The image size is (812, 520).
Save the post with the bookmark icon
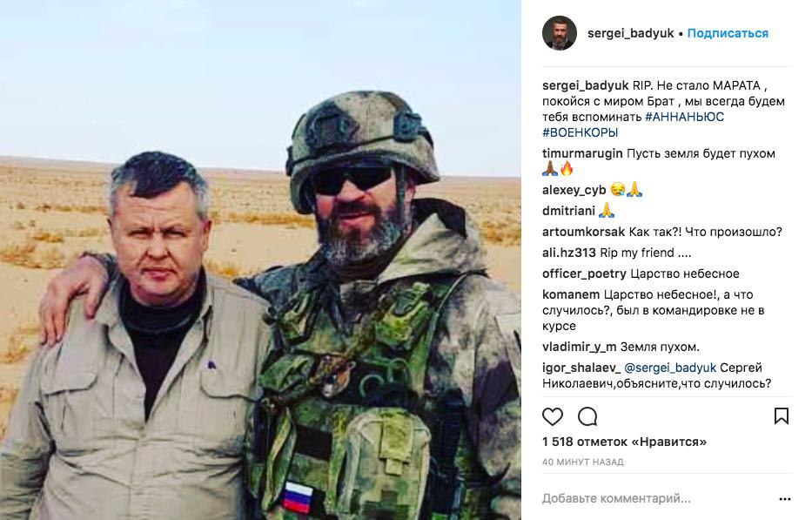(x=781, y=415)
